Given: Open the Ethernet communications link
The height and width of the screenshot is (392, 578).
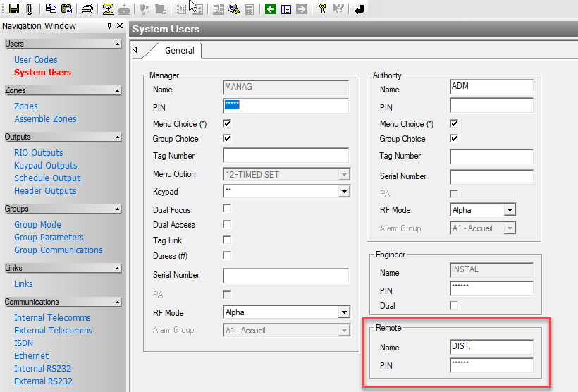Looking at the screenshot, I should (32, 356).
